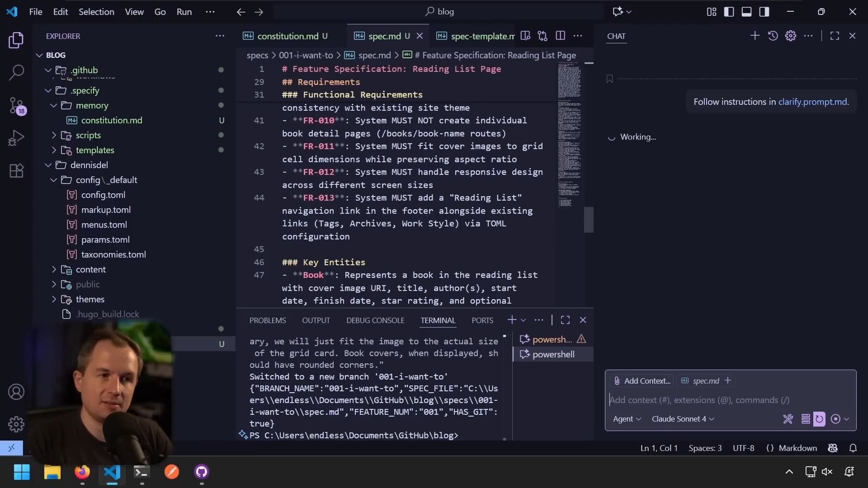This screenshot has height=488, width=868.
Task: Open Run and Debug view
Action: (x=16, y=138)
